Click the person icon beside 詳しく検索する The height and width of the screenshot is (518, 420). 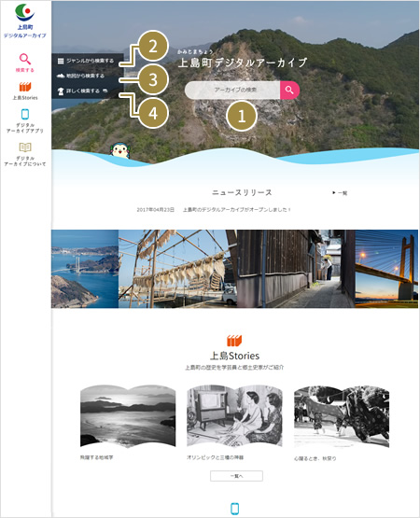(61, 91)
